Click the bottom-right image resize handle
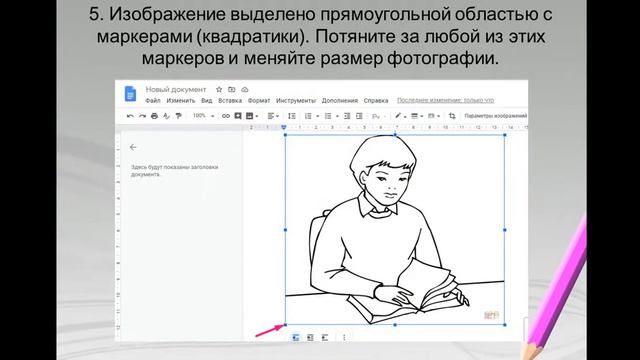Image resolution: width=640 pixels, height=360 pixels. pos(505,325)
